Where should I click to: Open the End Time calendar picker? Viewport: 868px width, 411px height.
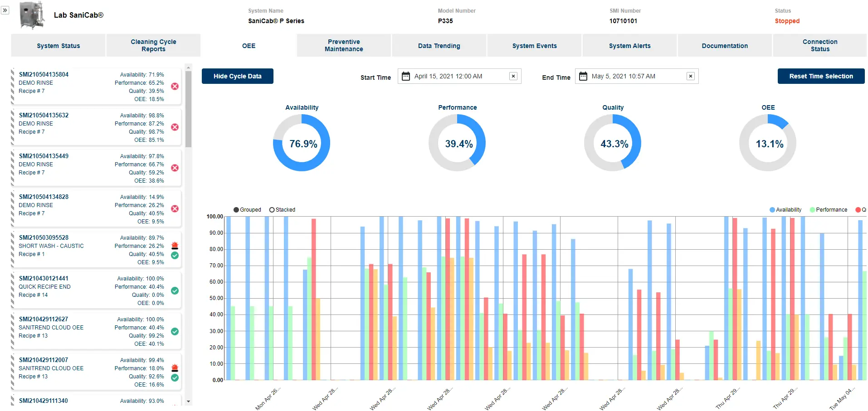[x=583, y=76]
